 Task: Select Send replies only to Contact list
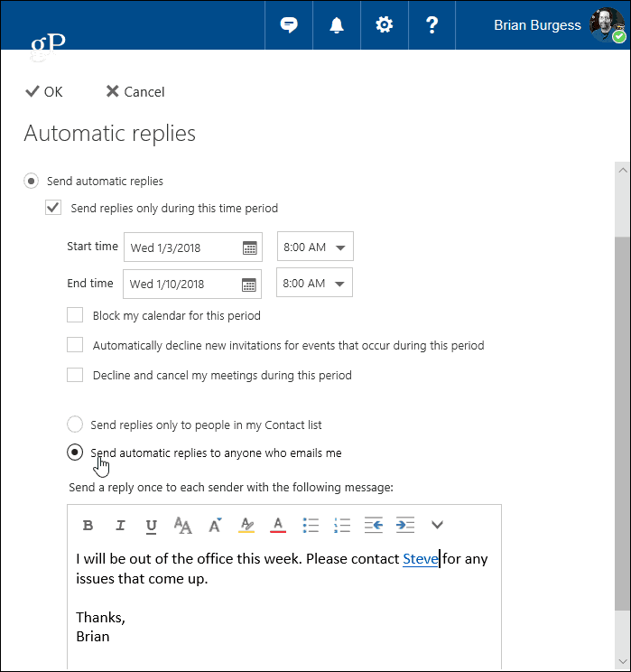point(75,425)
